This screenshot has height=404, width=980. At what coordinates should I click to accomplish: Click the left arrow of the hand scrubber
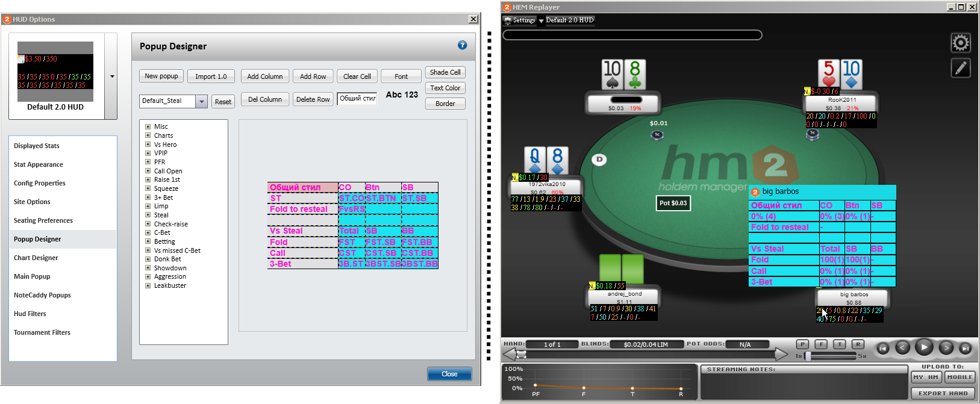point(509,354)
